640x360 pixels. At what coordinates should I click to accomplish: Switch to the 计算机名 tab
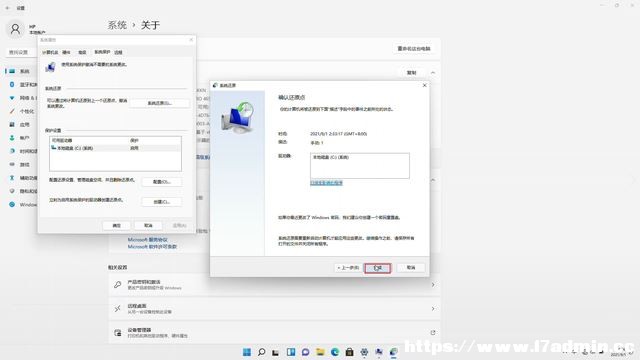[x=50, y=52]
